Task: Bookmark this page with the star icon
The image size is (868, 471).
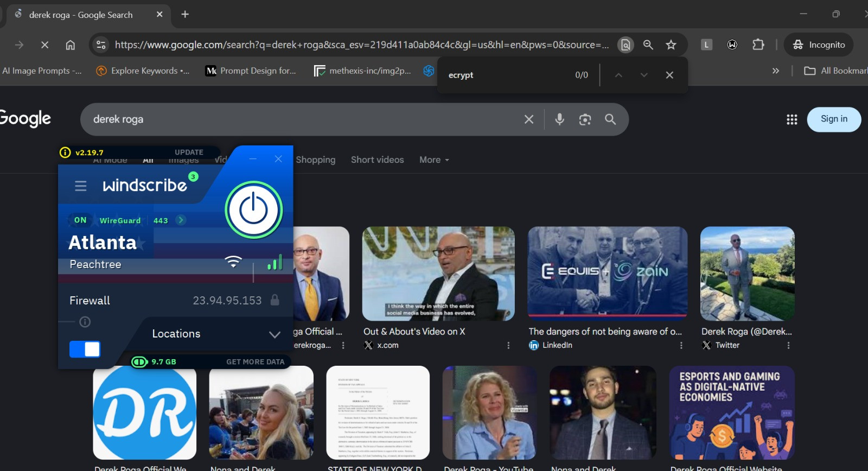Action: (x=671, y=44)
